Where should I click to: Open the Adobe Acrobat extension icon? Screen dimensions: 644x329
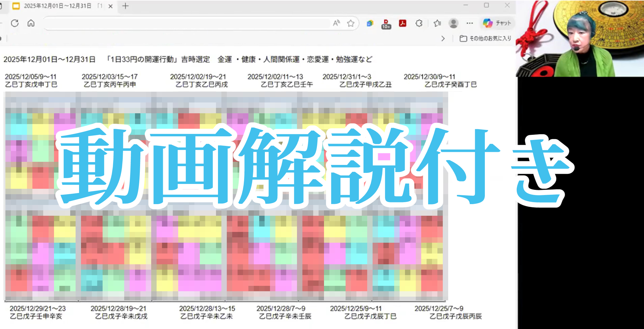pos(402,23)
